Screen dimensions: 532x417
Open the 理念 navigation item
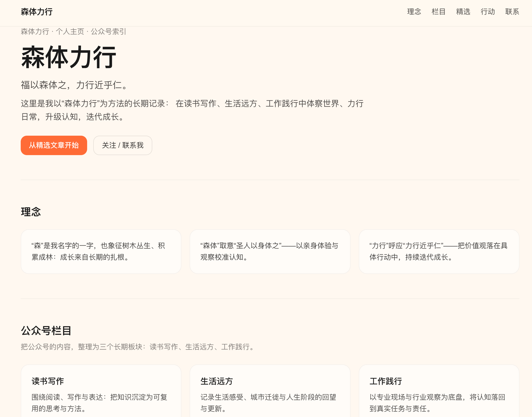point(413,12)
